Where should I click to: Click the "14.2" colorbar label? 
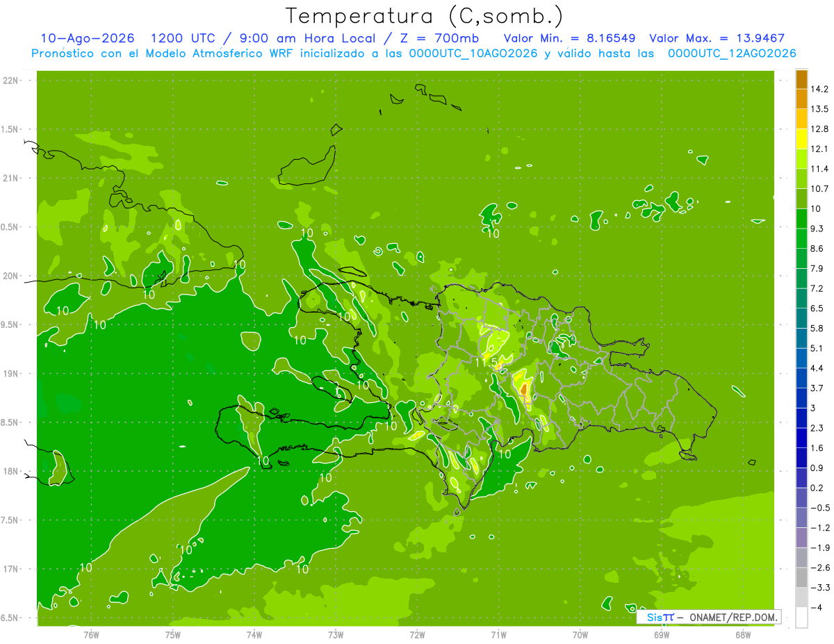(819, 89)
